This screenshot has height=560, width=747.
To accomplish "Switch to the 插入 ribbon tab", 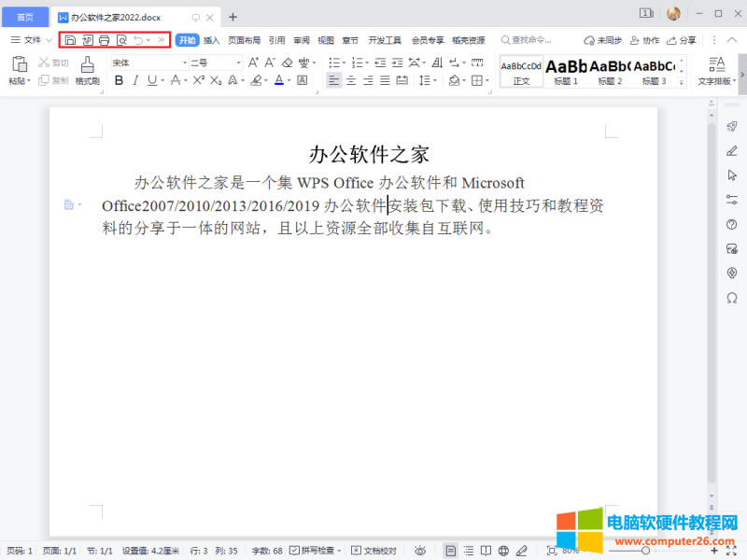I will tap(212, 40).
